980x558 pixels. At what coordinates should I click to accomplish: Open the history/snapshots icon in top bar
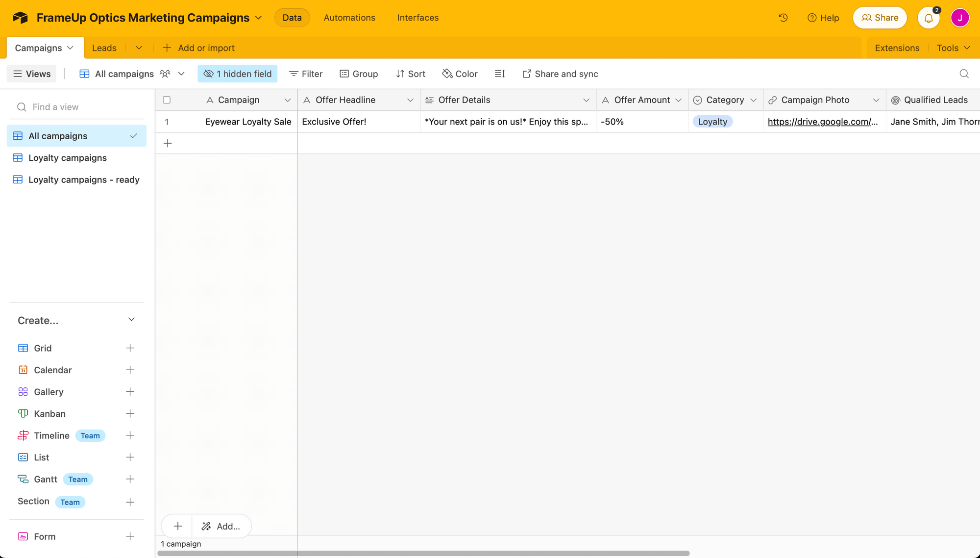783,17
